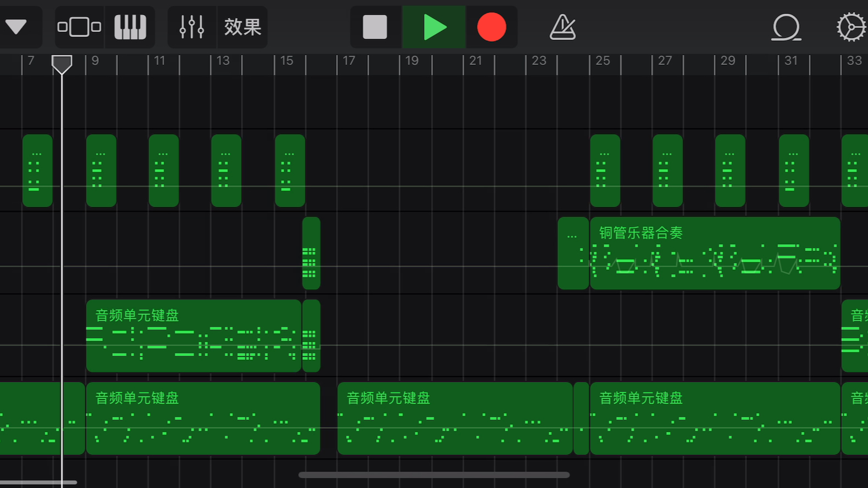Select first track short region at bar 25

605,171
